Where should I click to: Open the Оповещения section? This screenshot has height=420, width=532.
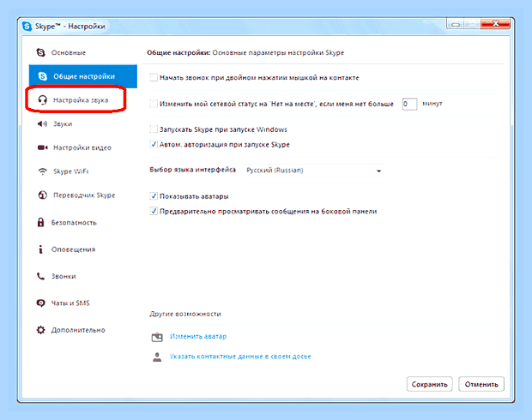tap(73, 249)
